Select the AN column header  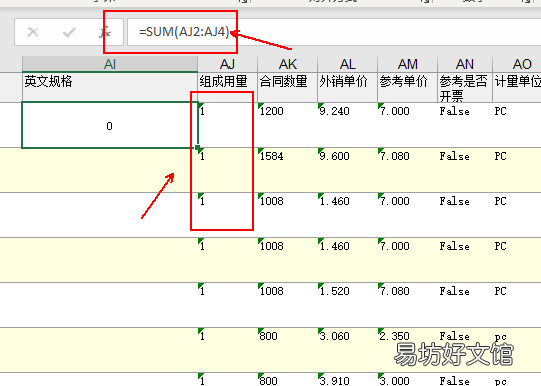(465, 64)
